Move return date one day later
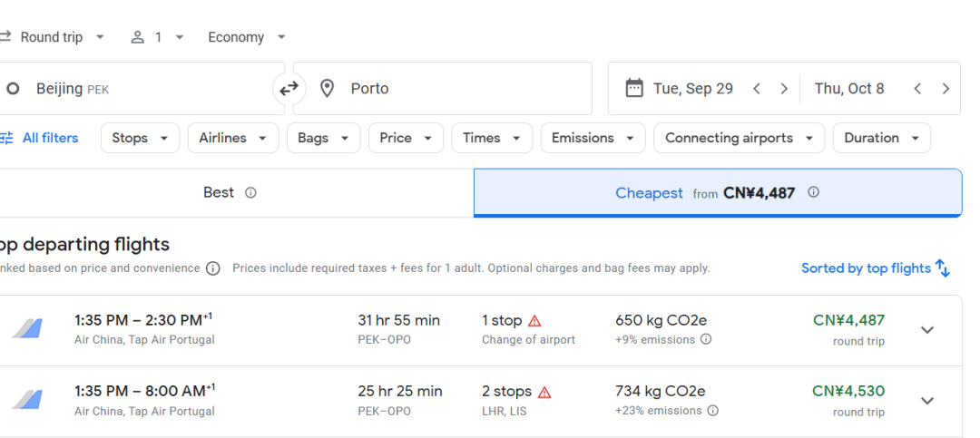 [x=946, y=89]
